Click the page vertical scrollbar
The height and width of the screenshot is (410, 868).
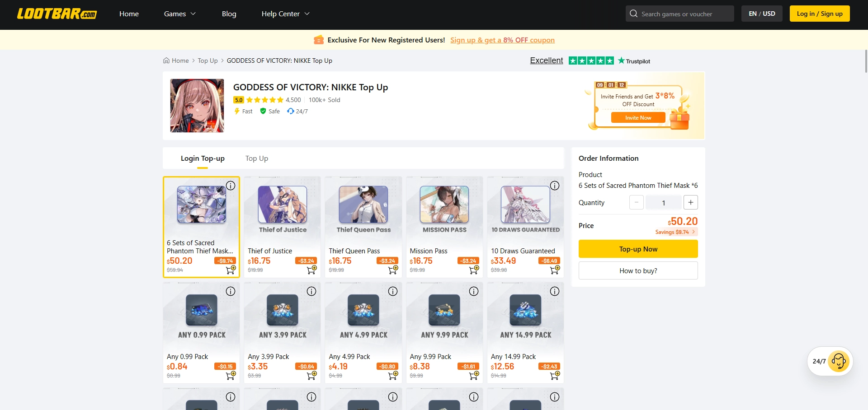(866, 61)
